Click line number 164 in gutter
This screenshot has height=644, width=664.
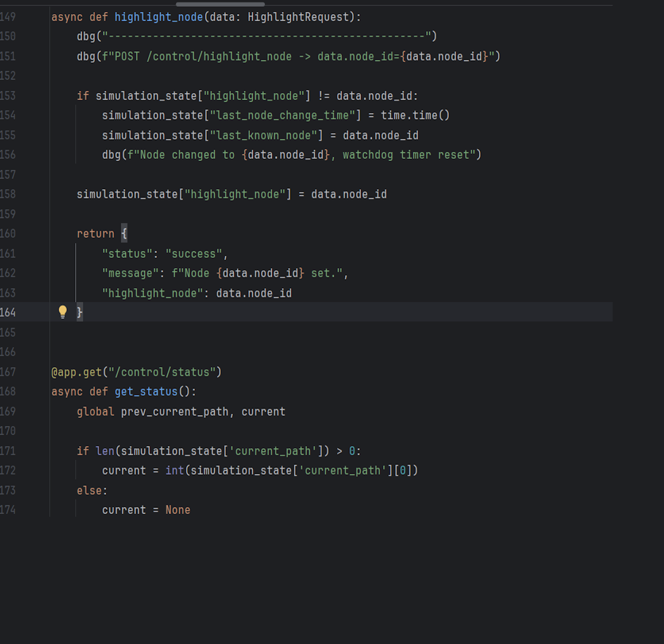tap(8, 312)
